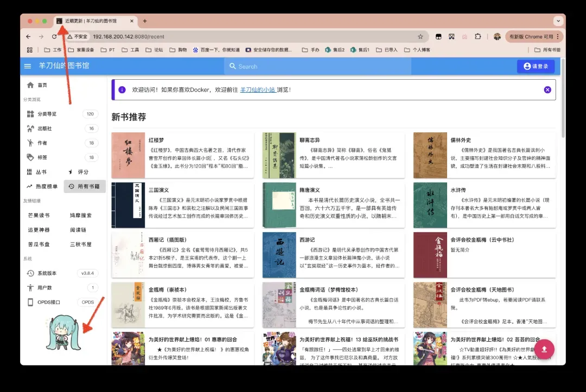Bookmark this page with the star icon
Viewport: 586px width, 392px height.
(x=421, y=37)
